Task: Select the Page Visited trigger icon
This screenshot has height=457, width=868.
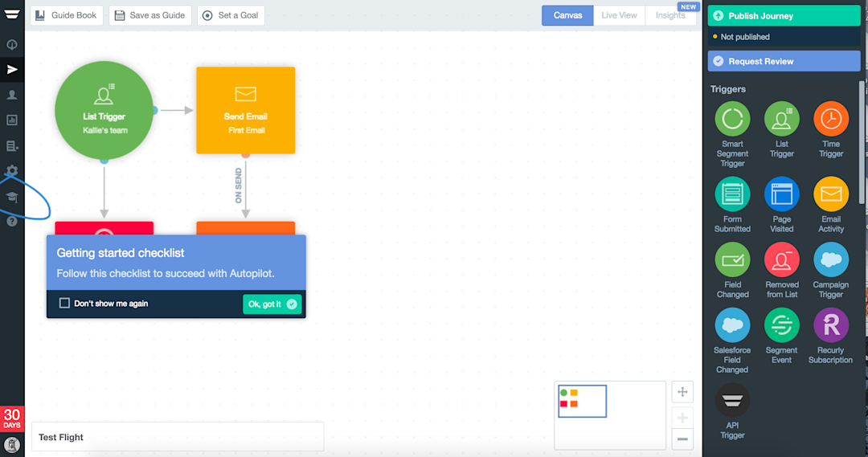Action: pyautogui.click(x=782, y=194)
